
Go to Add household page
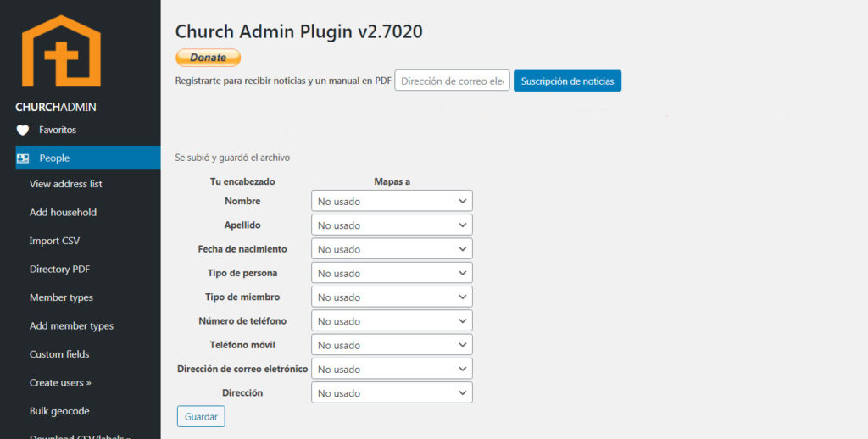tap(63, 213)
